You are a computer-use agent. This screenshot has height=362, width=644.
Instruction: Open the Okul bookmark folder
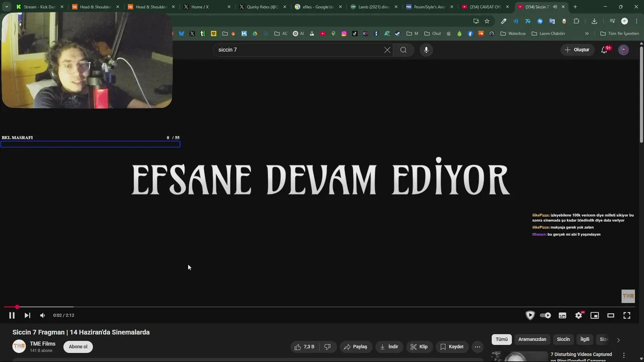433,34
